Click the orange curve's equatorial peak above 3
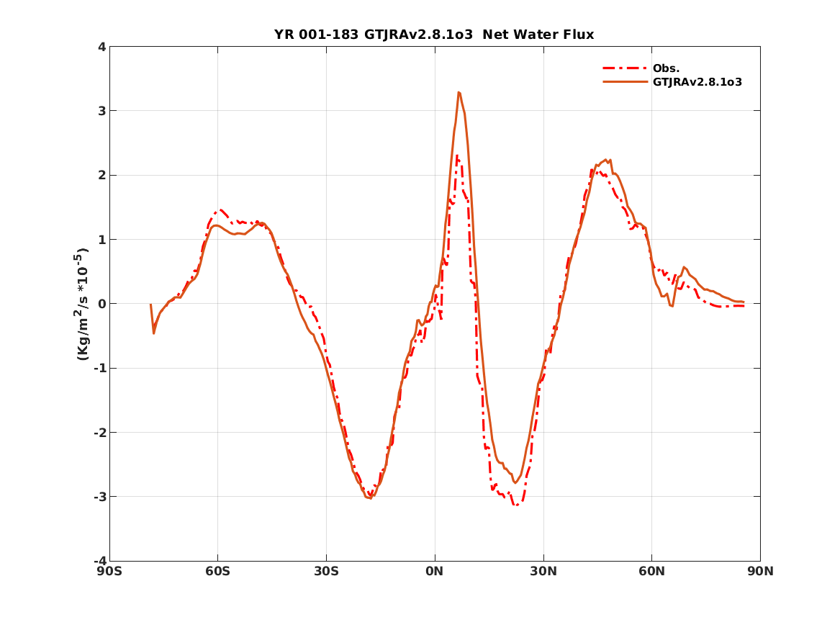Screen dimensions: 840x630 (x=459, y=93)
